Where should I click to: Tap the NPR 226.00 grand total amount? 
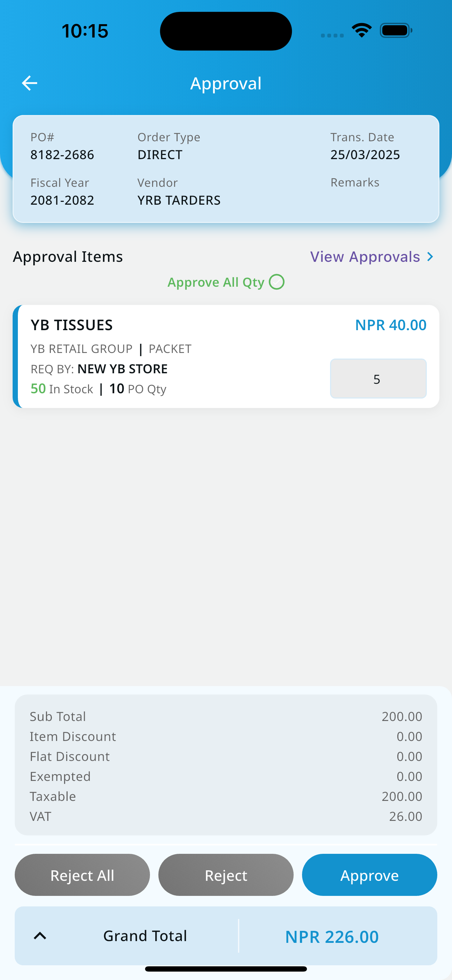(332, 936)
